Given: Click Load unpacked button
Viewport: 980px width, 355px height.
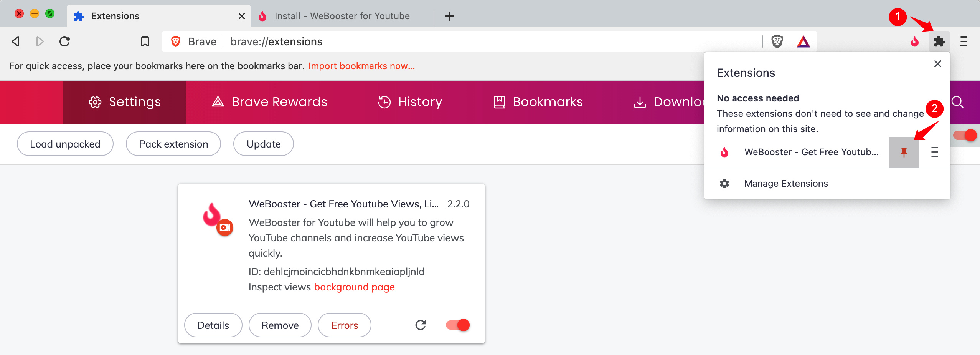Looking at the screenshot, I should click(x=65, y=144).
